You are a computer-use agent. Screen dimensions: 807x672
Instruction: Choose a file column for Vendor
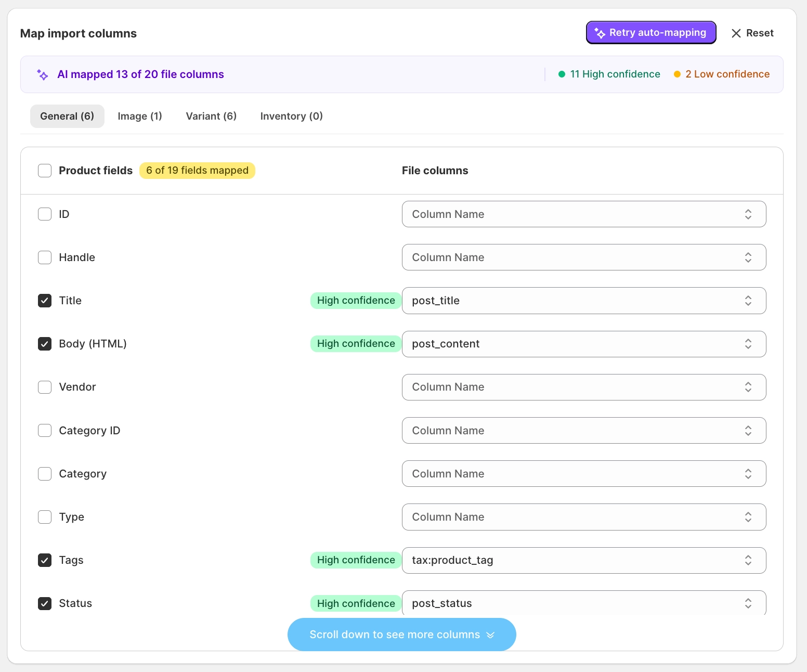(584, 387)
